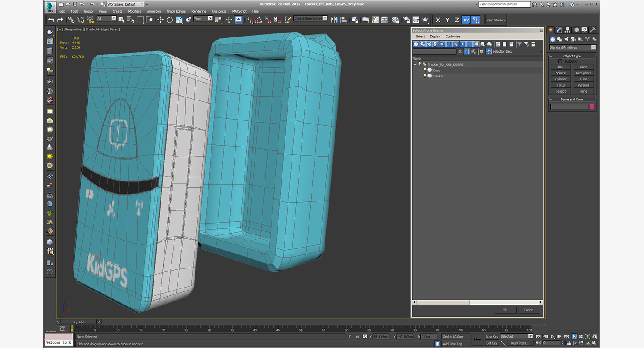Click the magenta object color swatch

click(592, 107)
